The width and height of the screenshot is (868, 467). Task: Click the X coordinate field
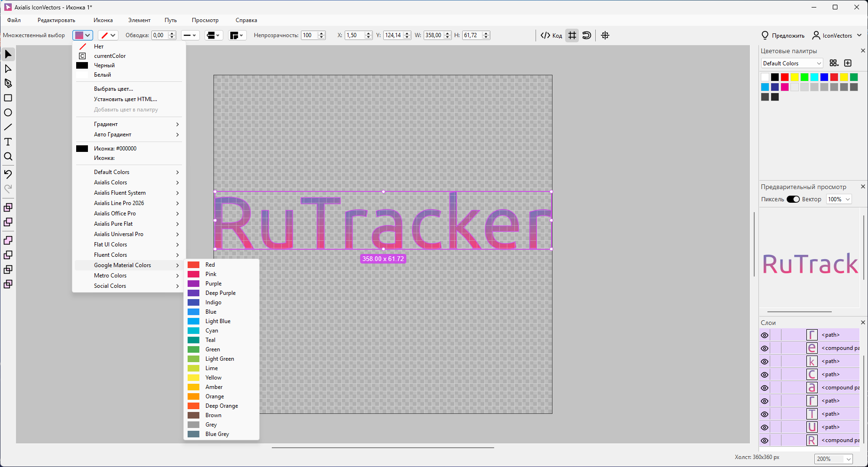pyautogui.click(x=355, y=35)
